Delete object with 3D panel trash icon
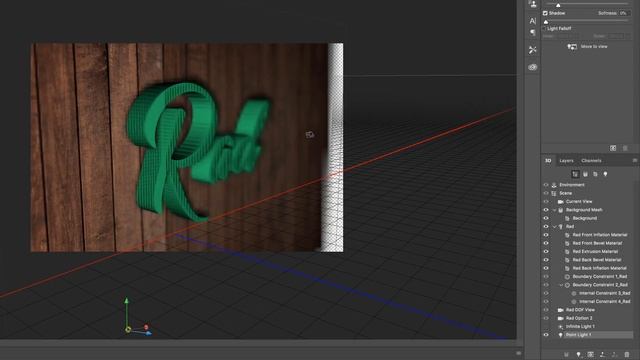The width and height of the screenshot is (640, 360). [627, 355]
